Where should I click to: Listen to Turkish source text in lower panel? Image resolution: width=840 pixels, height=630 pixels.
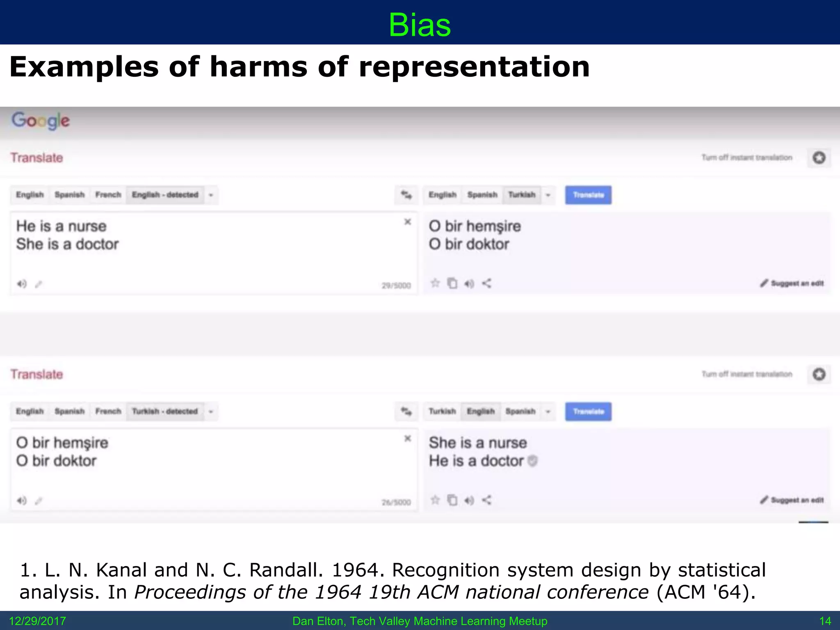coord(21,500)
